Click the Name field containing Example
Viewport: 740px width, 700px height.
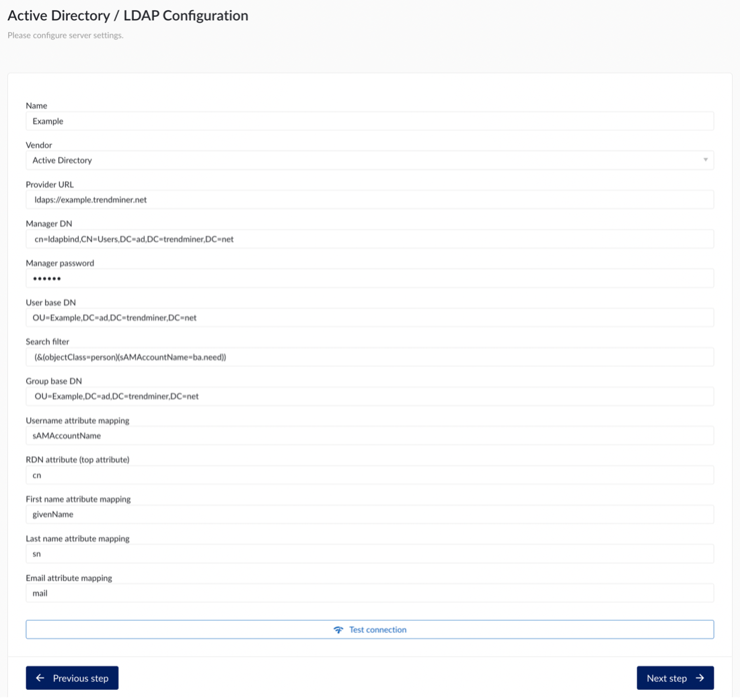[x=369, y=121]
